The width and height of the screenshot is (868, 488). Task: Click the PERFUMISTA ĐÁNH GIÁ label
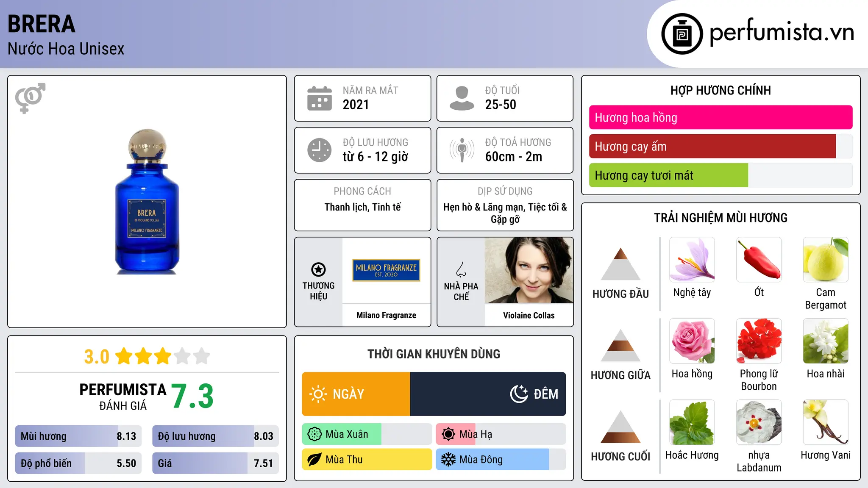point(123,396)
